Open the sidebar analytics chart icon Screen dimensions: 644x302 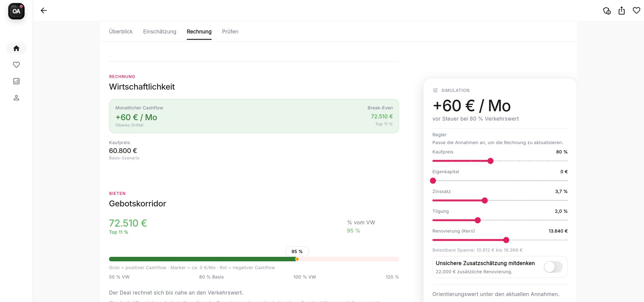[16, 81]
